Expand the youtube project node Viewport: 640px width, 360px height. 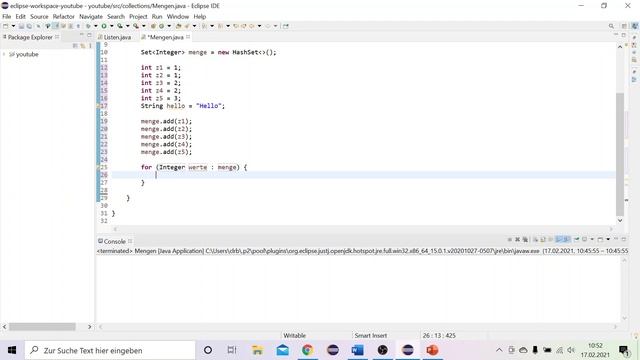(x=4, y=54)
